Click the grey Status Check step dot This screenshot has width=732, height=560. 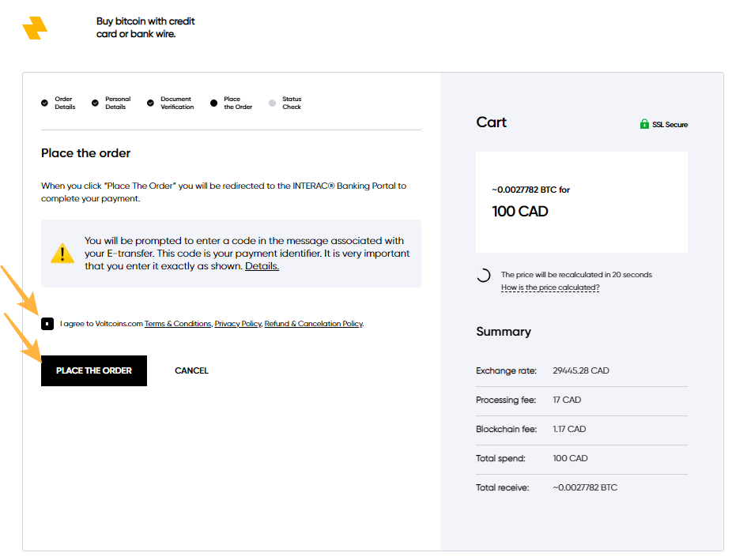pyautogui.click(x=272, y=103)
